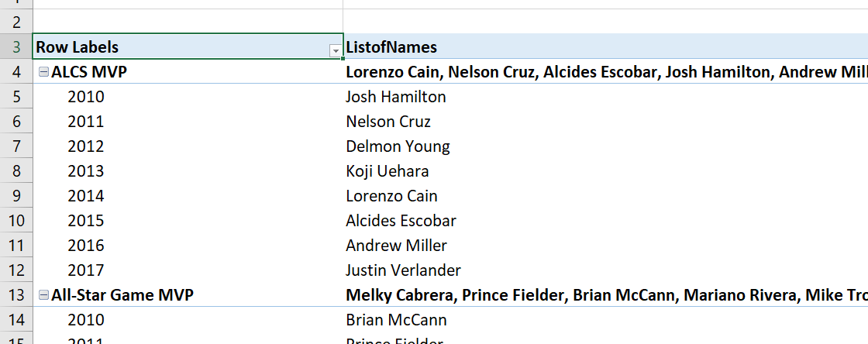
Task: Click the Koji Uehara cell
Action: (x=387, y=171)
